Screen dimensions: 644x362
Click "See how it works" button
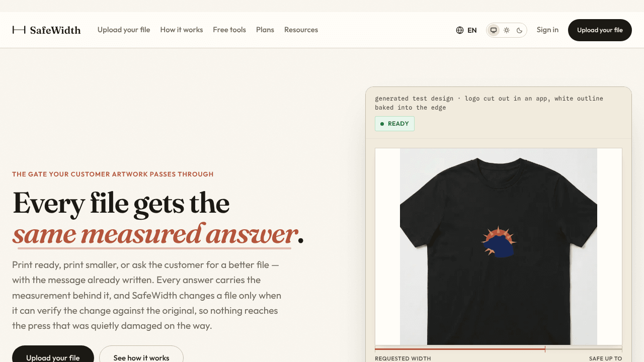tap(141, 354)
